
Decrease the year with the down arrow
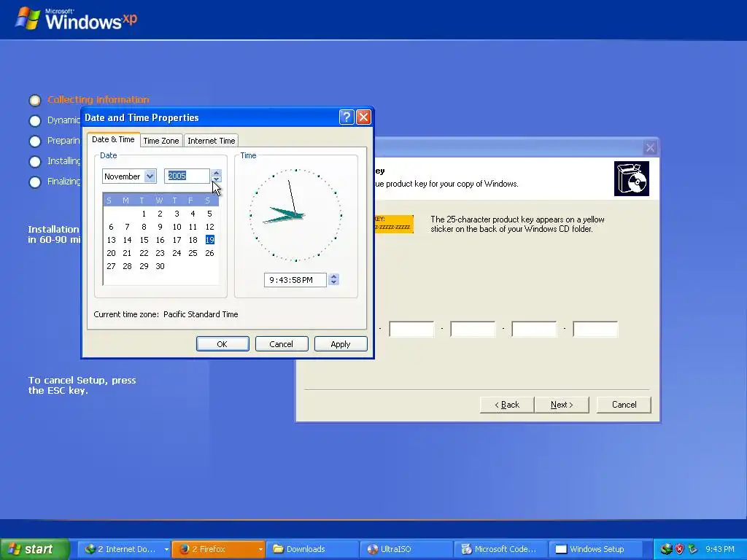click(216, 179)
